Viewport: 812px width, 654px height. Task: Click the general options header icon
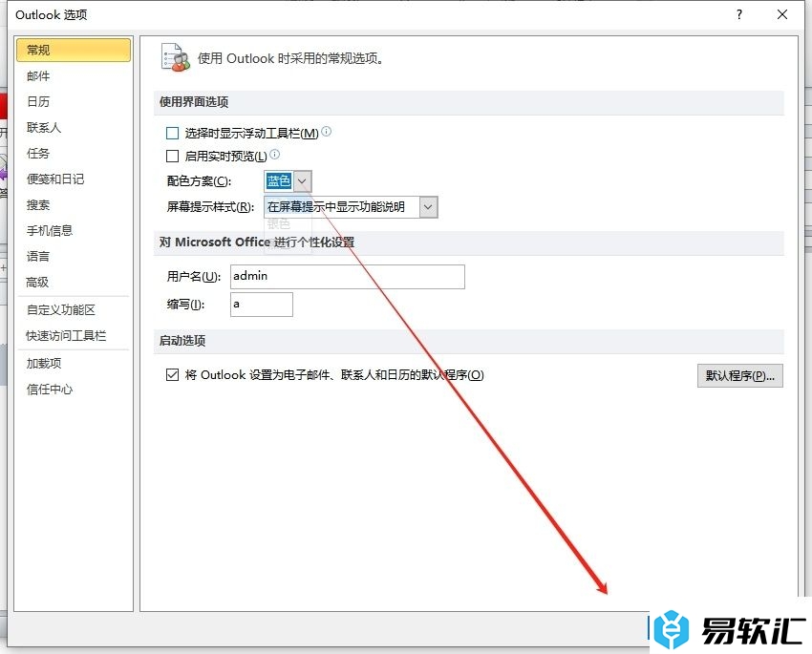pyautogui.click(x=175, y=58)
